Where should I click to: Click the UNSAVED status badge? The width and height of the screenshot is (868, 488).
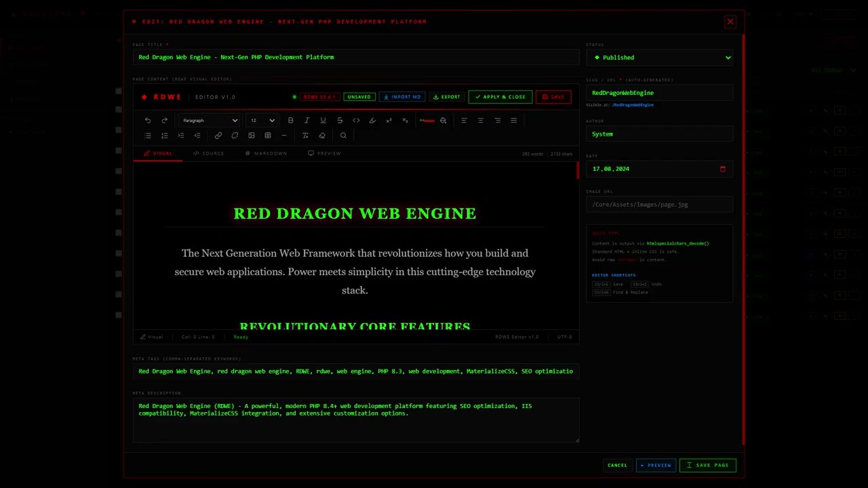click(x=359, y=97)
